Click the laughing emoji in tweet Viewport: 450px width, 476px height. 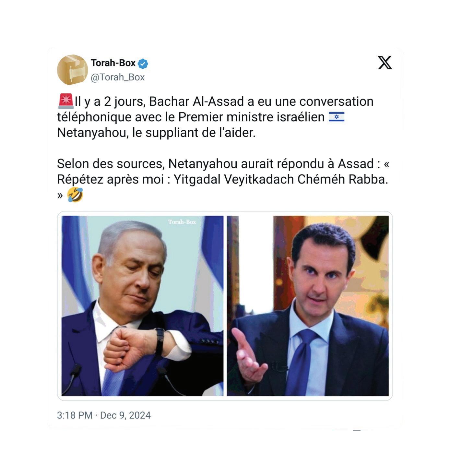tap(75, 195)
